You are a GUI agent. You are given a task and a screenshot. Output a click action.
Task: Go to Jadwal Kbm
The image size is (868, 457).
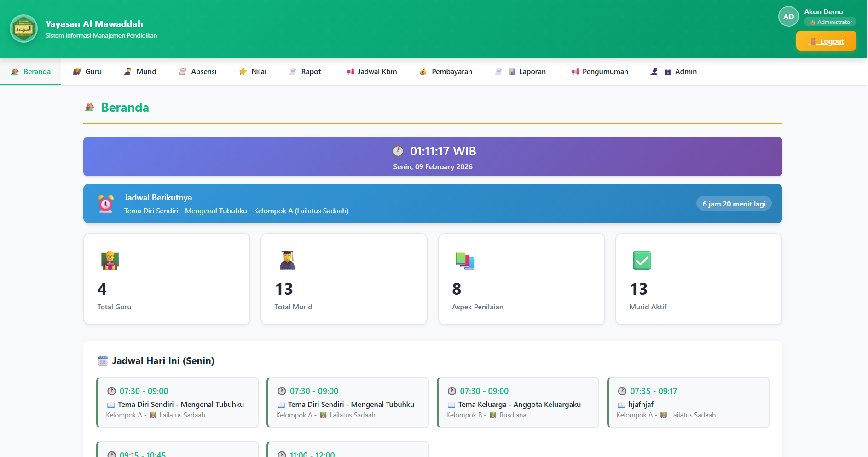pos(372,72)
